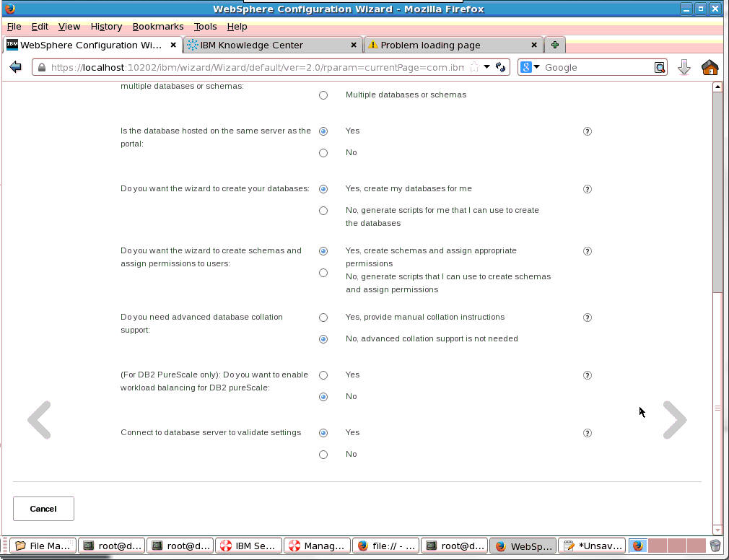Open the downloads arrow icon
The image size is (729, 560).
click(684, 67)
